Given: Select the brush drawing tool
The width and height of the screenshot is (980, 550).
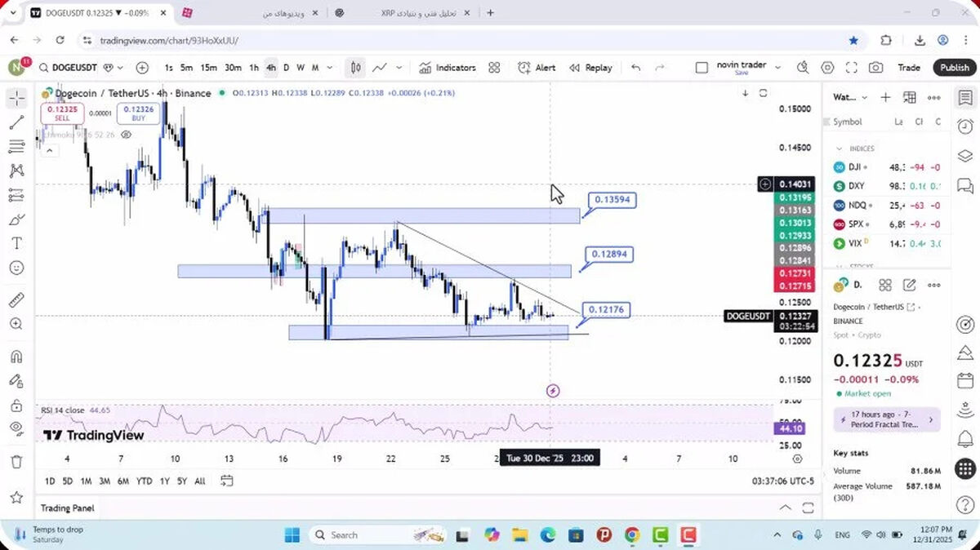Looking at the screenshot, I should (x=16, y=220).
